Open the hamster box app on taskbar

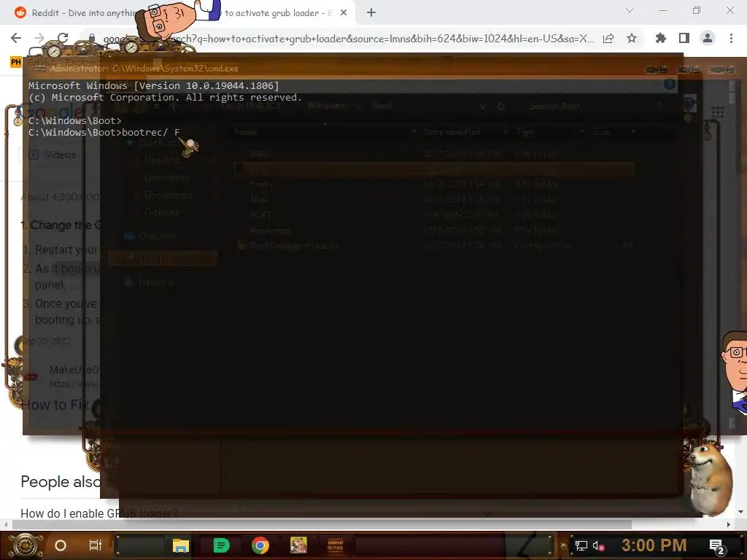point(298,545)
